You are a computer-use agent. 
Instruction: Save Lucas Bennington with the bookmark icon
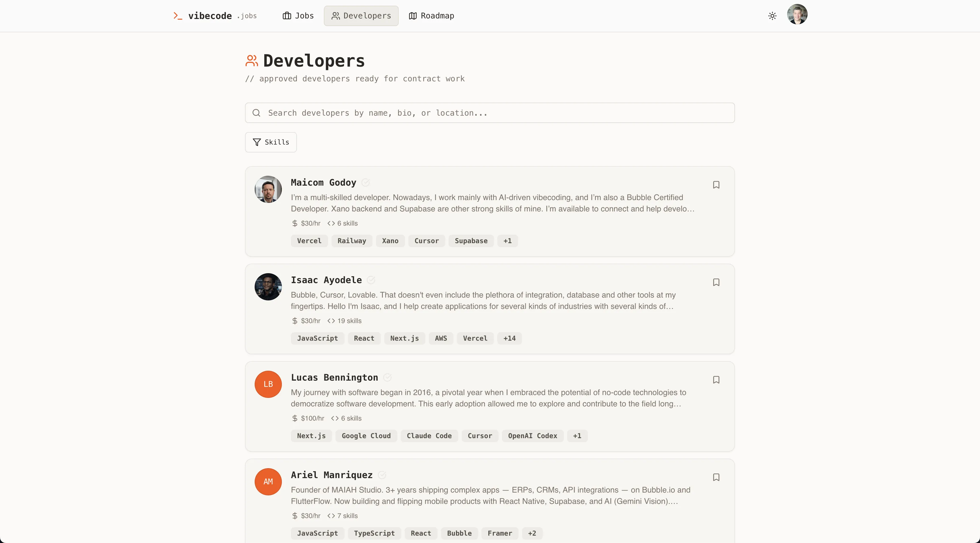(716, 380)
